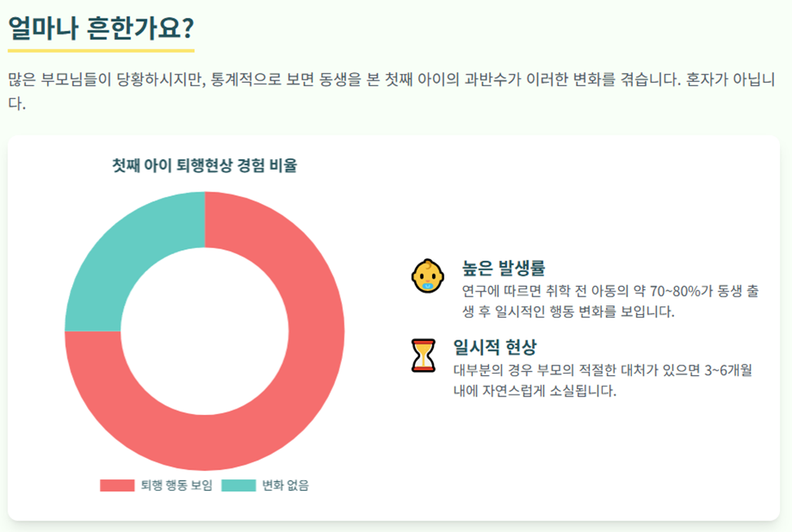Click the '혼자가 아닙니' phrase in intro
The height and width of the screenshot is (532, 792).
734,80
